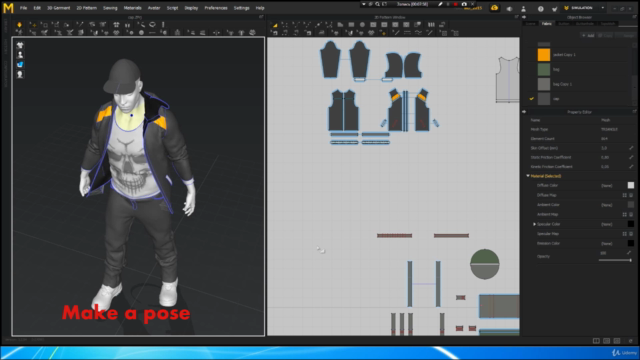Viewport: 640px width, 360px height.
Task: Click the avatar display icon in 3D viewport
Action: coord(20,55)
